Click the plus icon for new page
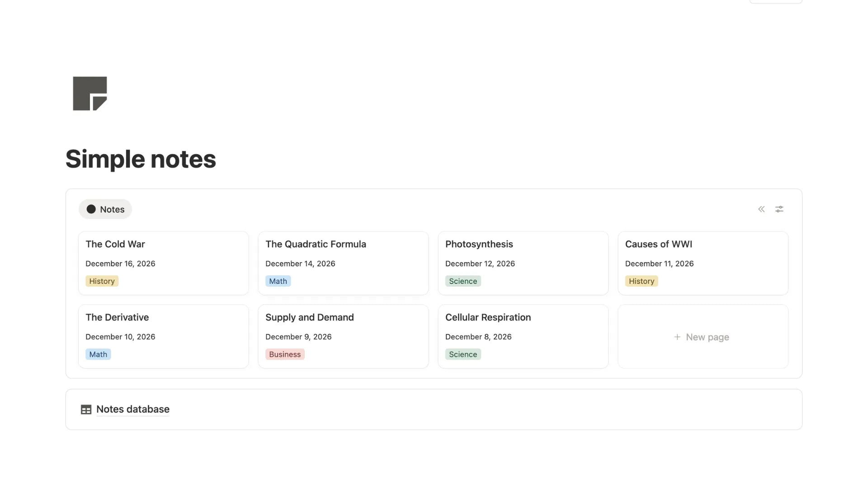The width and height of the screenshot is (868, 488). click(677, 337)
